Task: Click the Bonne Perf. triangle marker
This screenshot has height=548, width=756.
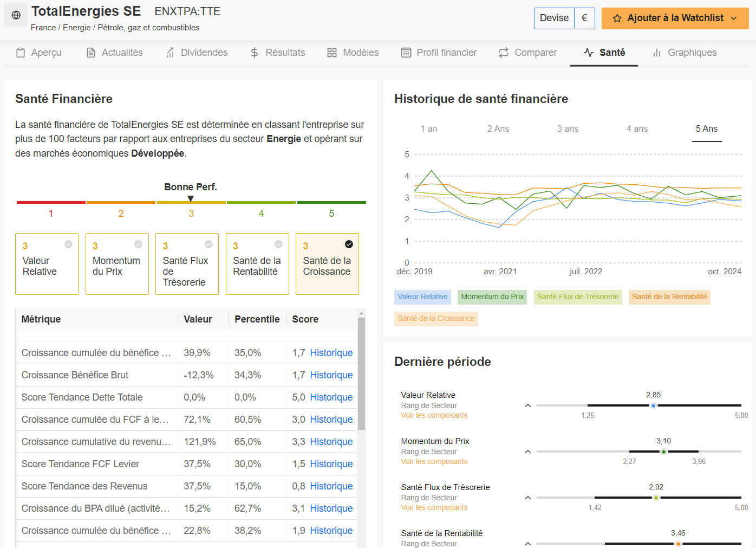Action: pos(190,198)
